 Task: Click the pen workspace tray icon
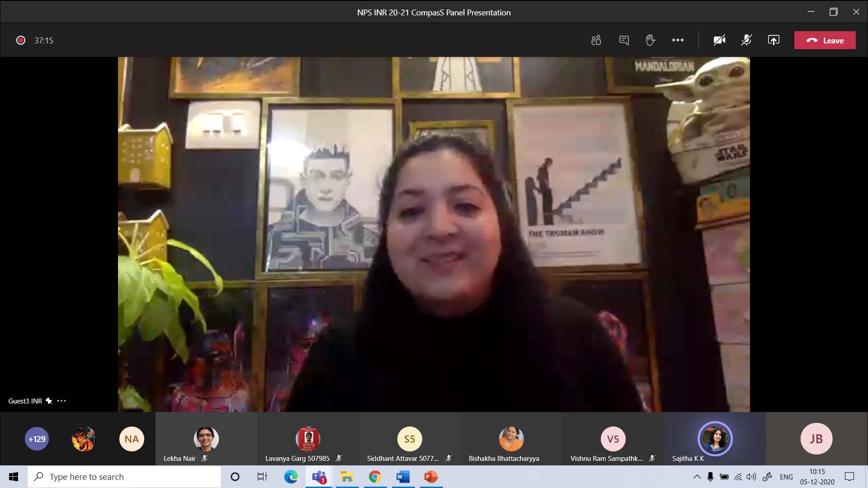[767, 477]
